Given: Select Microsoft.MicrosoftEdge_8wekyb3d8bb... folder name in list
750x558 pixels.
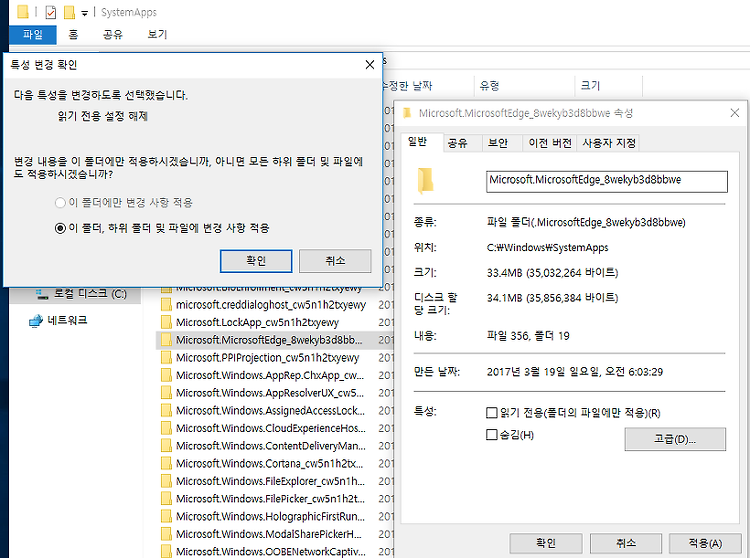Looking at the screenshot, I should (x=269, y=340).
